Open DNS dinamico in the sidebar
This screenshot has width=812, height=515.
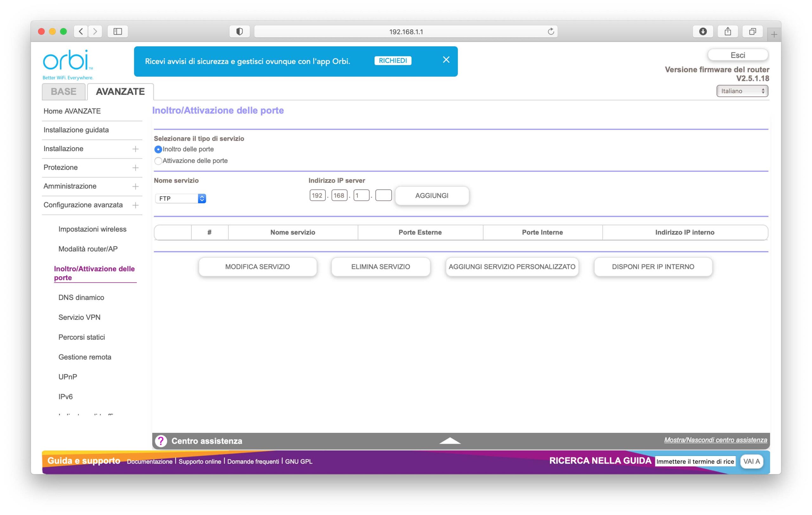81,297
